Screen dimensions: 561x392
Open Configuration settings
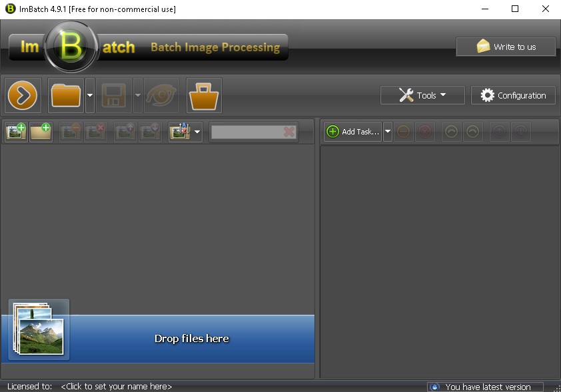coord(513,95)
